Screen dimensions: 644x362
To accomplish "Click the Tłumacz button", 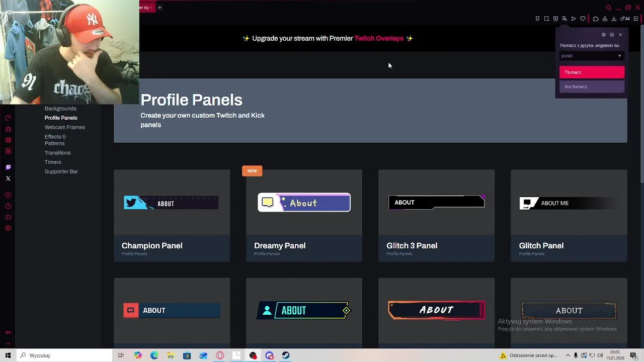I will [592, 72].
